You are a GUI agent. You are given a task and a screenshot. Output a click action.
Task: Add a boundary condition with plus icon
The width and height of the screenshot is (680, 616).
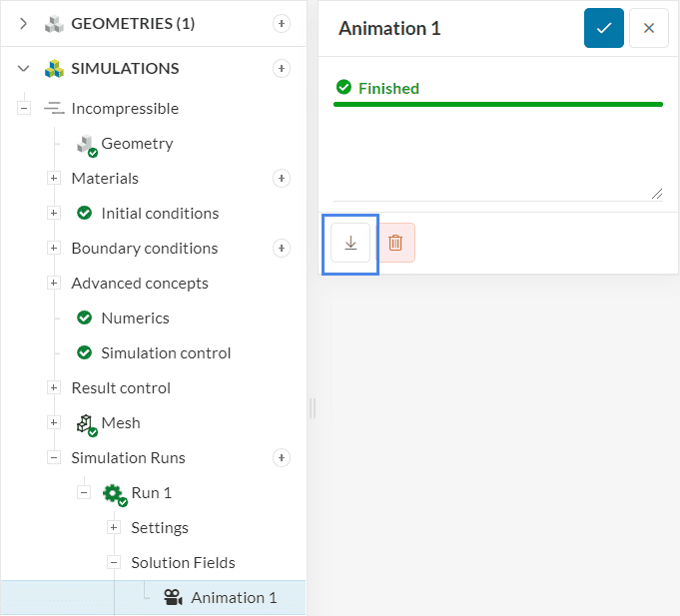282,249
